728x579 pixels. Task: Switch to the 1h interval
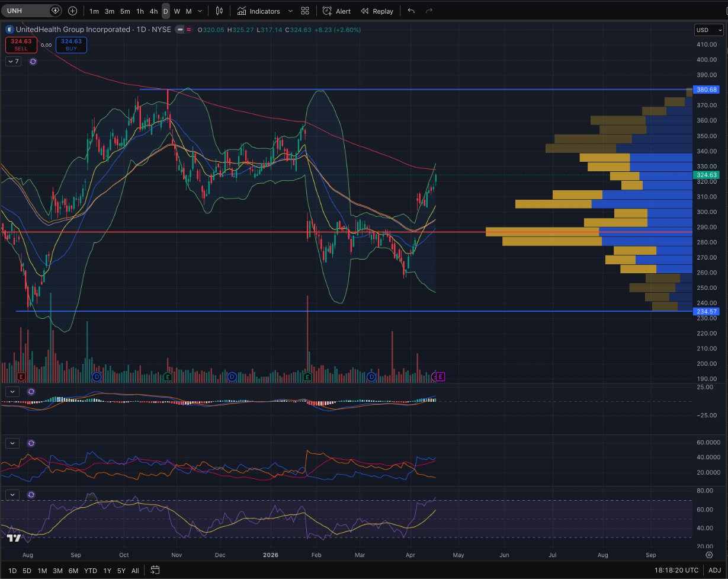140,11
